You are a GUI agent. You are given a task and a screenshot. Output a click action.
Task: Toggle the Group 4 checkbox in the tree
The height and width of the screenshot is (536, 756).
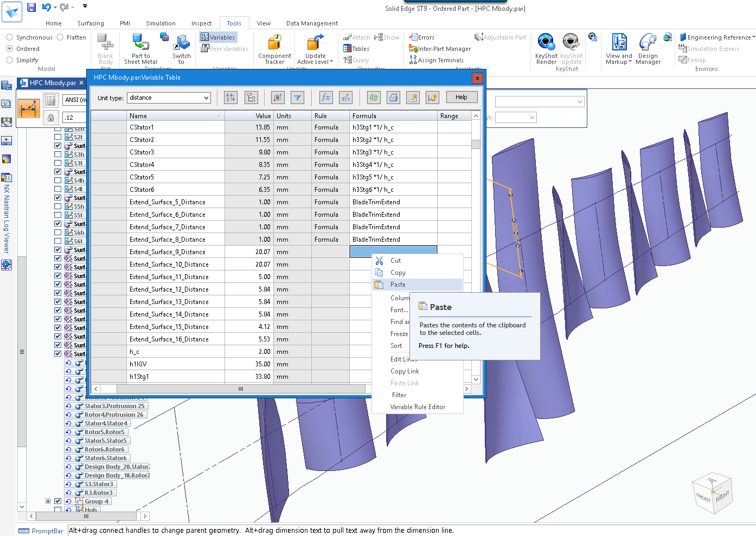point(57,501)
